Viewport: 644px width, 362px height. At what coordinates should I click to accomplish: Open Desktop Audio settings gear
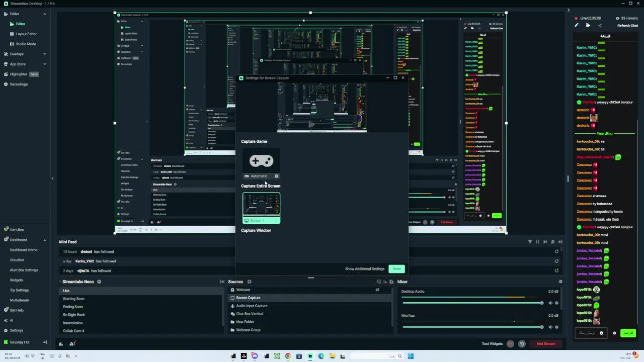[x=556, y=303]
